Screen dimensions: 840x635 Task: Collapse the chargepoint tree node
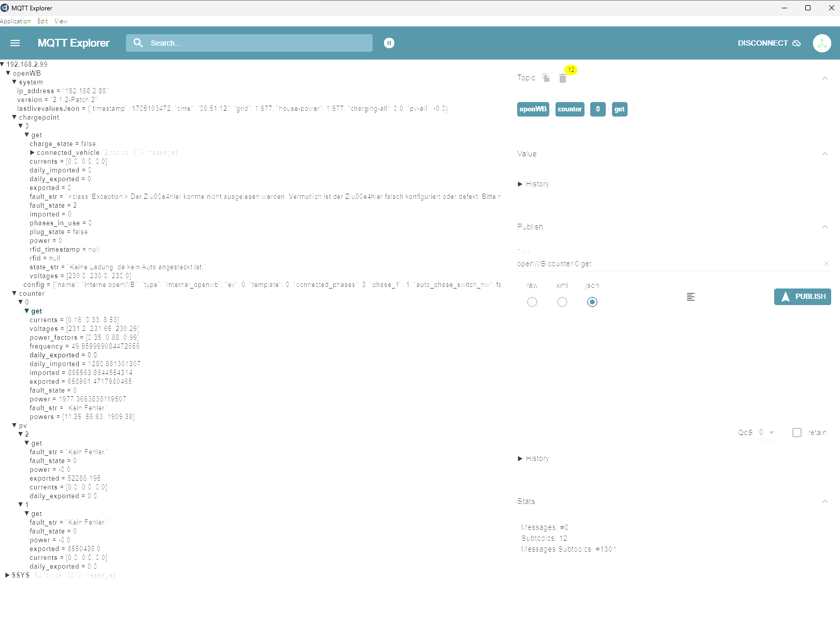pyautogui.click(x=15, y=117)
